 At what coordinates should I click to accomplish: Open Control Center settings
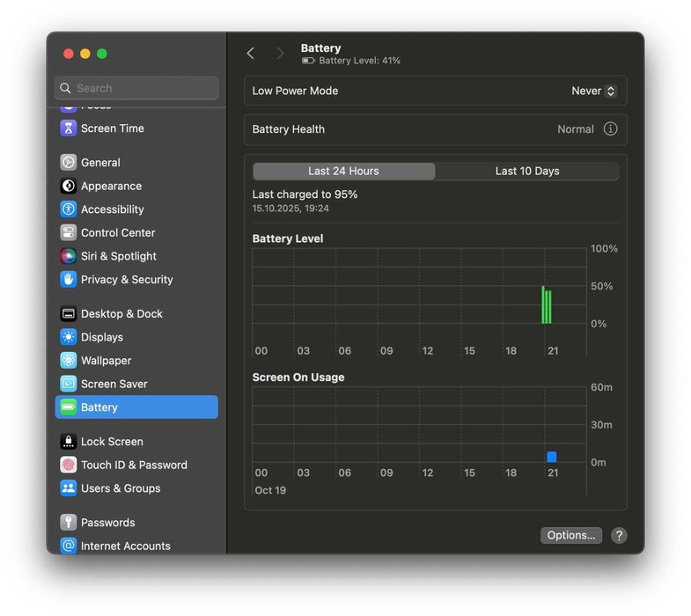(x=136, y=232)
